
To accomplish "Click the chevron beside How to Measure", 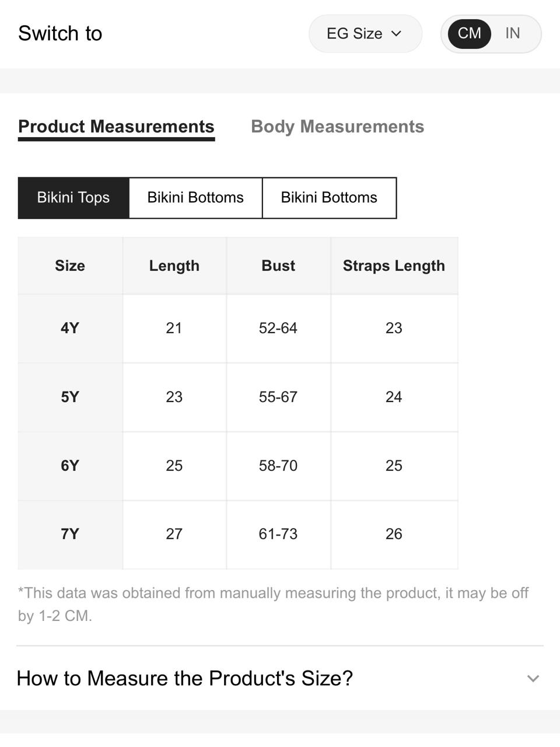I will (533, 679).
